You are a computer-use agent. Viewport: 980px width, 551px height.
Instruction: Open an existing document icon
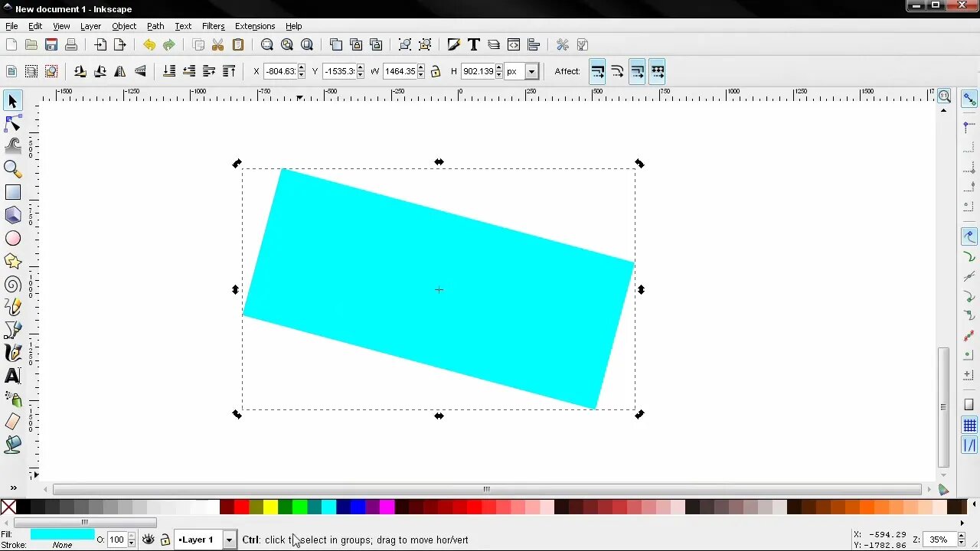(31, 45)
